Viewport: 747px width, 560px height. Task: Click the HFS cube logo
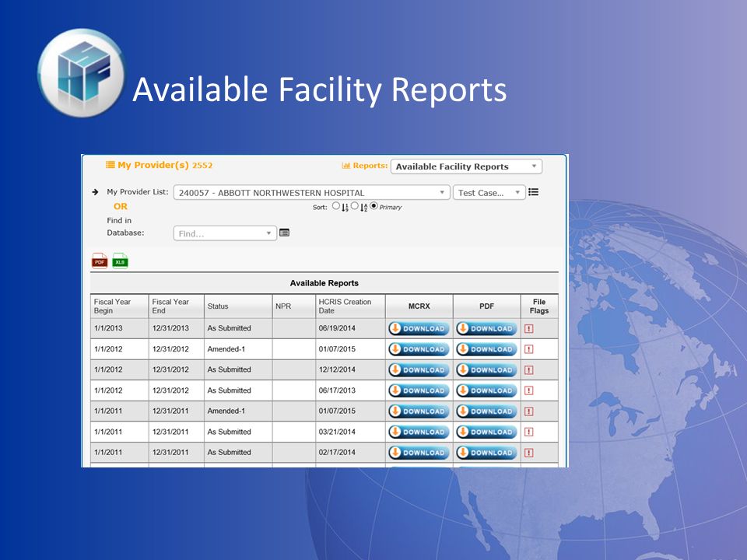coord(81,72)
